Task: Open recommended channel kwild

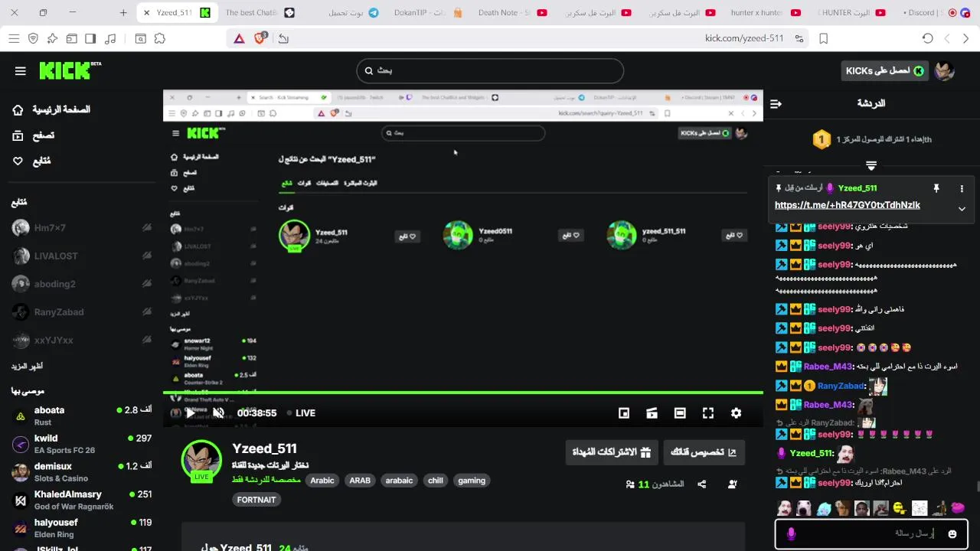Action: tap(81, 444)
